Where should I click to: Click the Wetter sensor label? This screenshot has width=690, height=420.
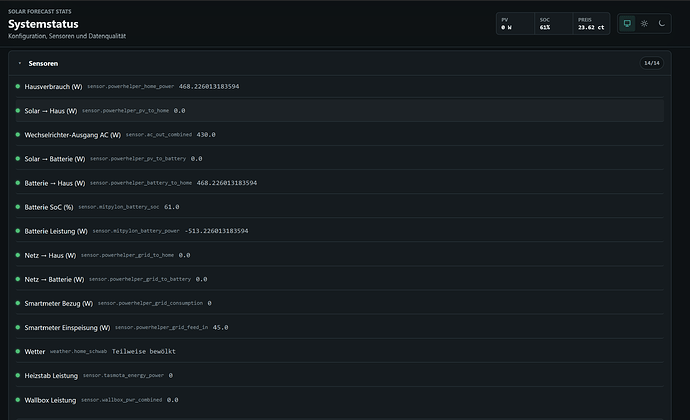tap(35, 352)
